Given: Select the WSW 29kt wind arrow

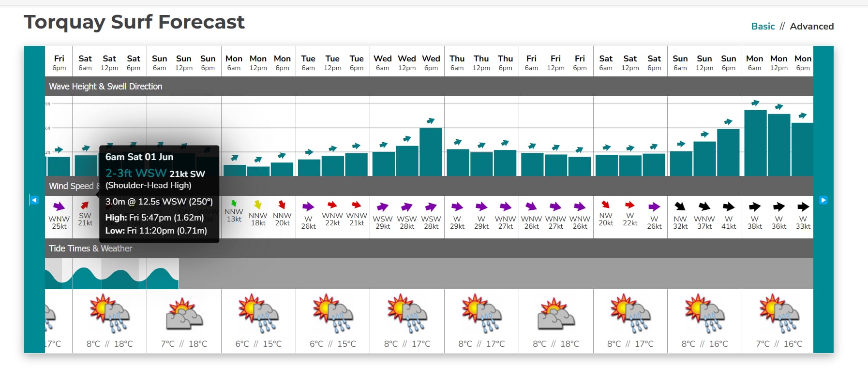Looking at the screenshot, I should click(x=383, y=207).
